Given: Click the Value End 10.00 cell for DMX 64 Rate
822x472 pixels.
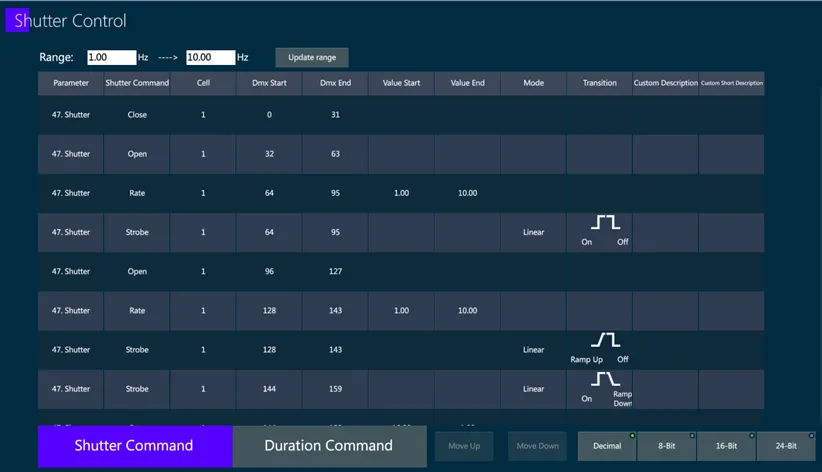Looking at the screenshot, I should click(x=468, y=193).
